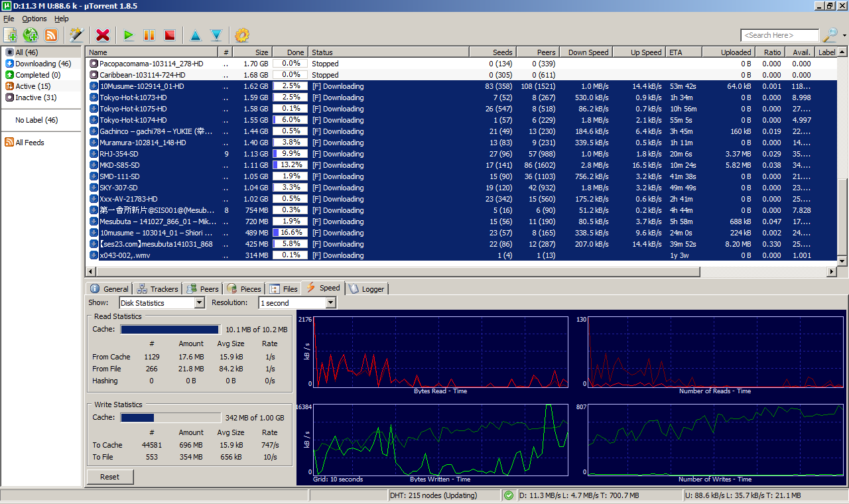Click in the Search Here input field
Screen dimensions: 849x504
point(779,35)
